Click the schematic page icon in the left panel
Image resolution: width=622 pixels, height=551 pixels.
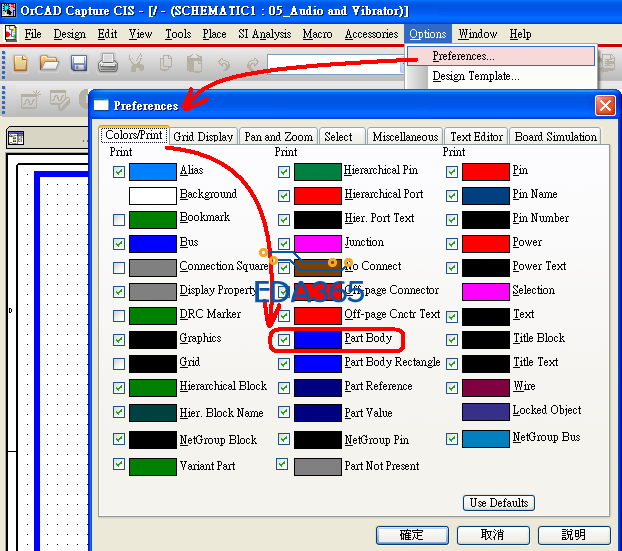point(16,138)
